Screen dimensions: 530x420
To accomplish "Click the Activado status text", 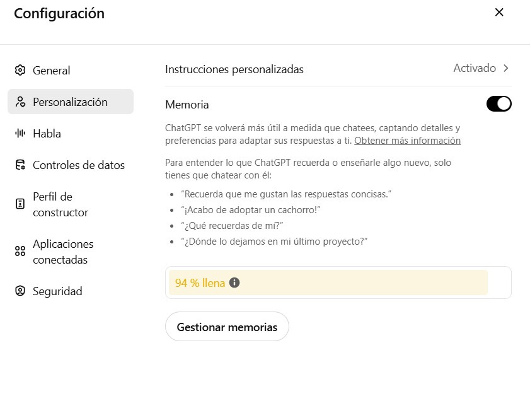I will point(475,68).
